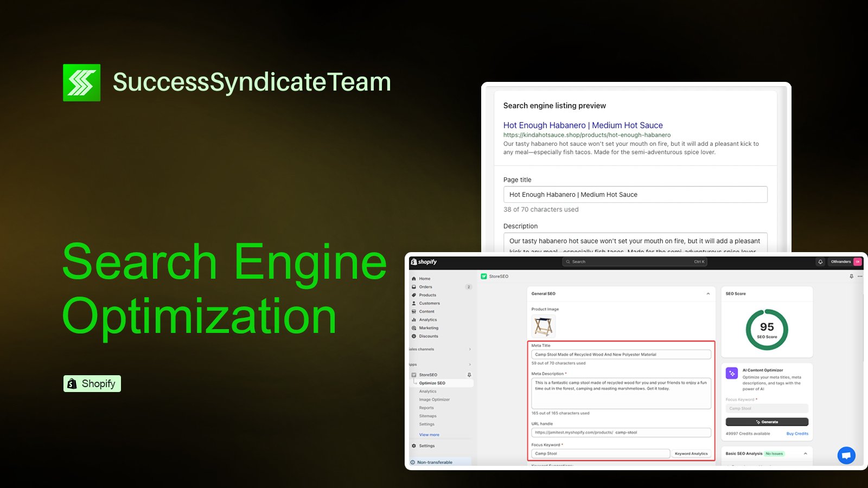Open the blue chat support bubble
The height and width of the screenshot is (488, 868).
[x=846, y=455]
